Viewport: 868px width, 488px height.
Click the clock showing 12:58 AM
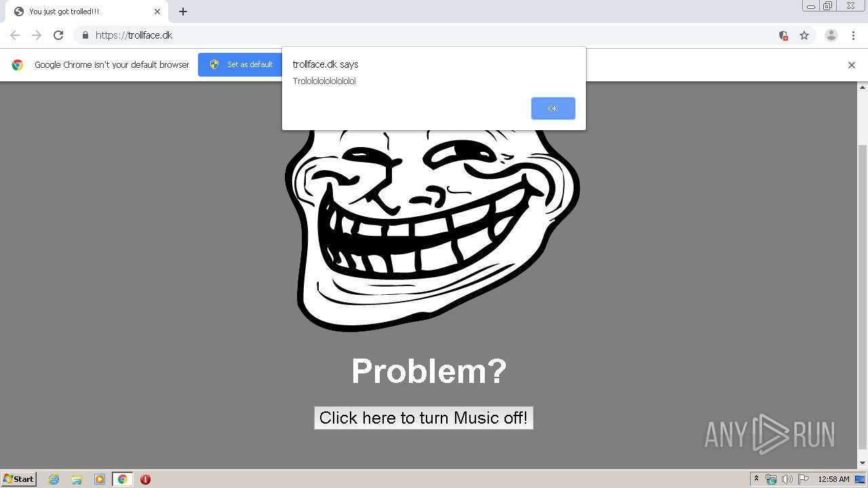[x=833, y=479]
